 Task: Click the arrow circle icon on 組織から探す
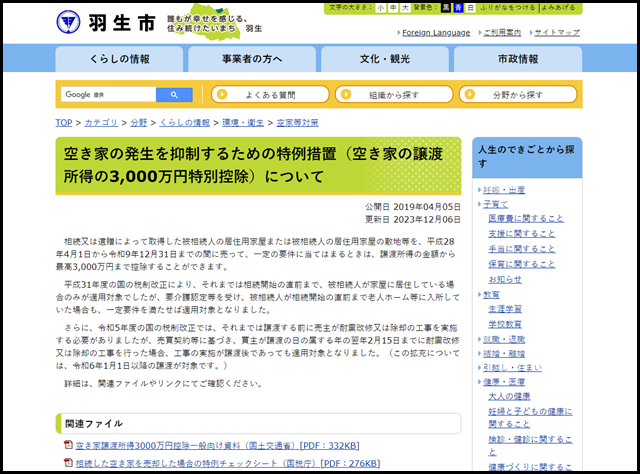(x=346, y=94)
